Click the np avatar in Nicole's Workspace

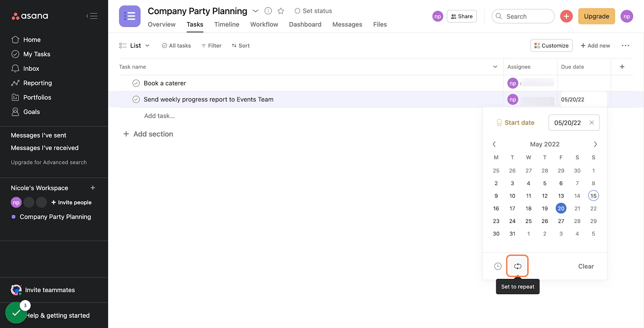click(x=16, y=202)
